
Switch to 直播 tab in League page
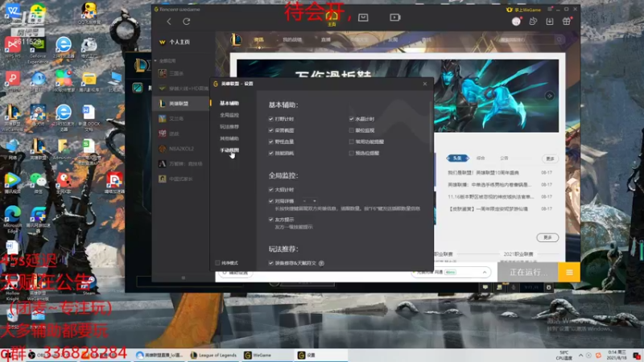click(x=326, y=39)
